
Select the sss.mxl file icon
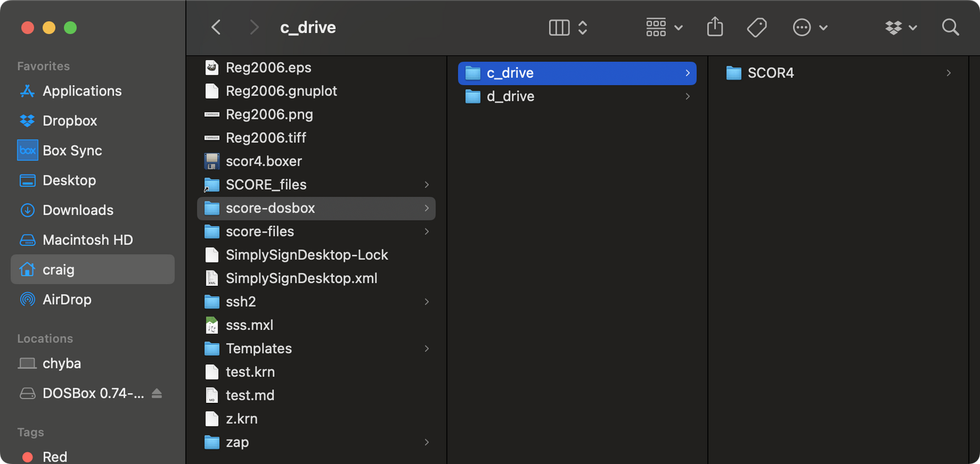(x=212, y=326)
